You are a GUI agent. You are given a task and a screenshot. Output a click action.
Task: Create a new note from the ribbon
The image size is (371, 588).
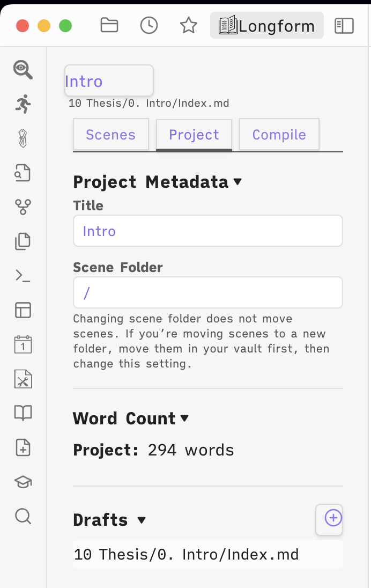pyautogui.click(x=22, y=447)
